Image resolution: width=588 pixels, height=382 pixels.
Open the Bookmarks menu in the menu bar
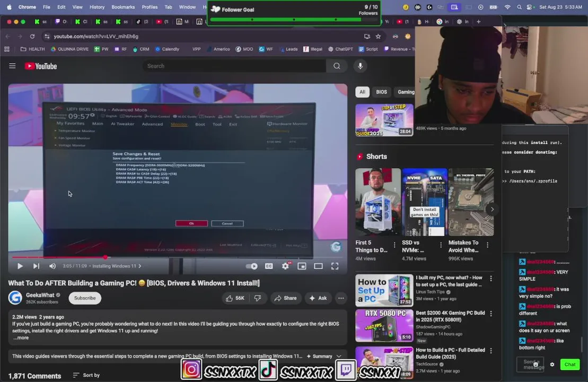point(123,7)
